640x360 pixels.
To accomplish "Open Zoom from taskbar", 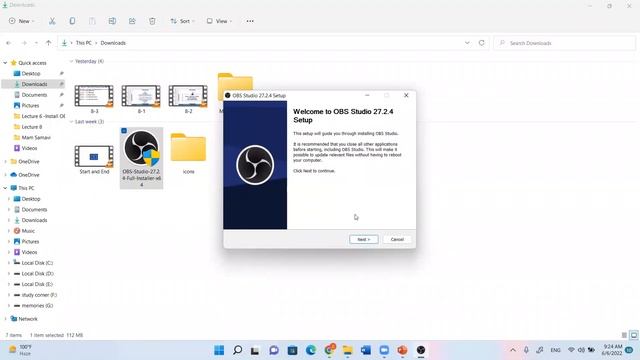I will click(384, 350).
